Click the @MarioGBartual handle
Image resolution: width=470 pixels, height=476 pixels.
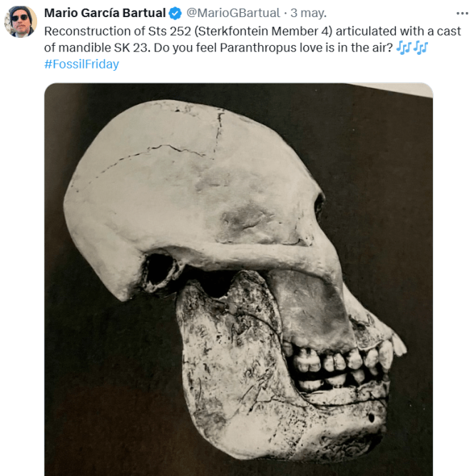(233, 13)
